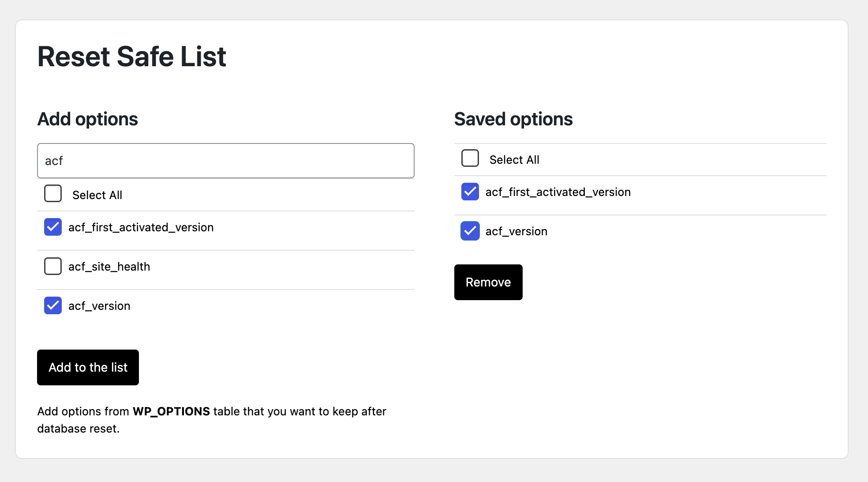This screenshot has width=868, height=482.
Task: Click the Remove button
Action: tap(488, 282)
